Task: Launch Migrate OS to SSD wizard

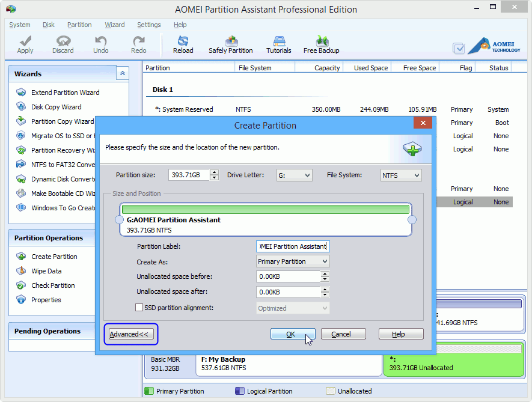Action: click(x=55, y=136)
